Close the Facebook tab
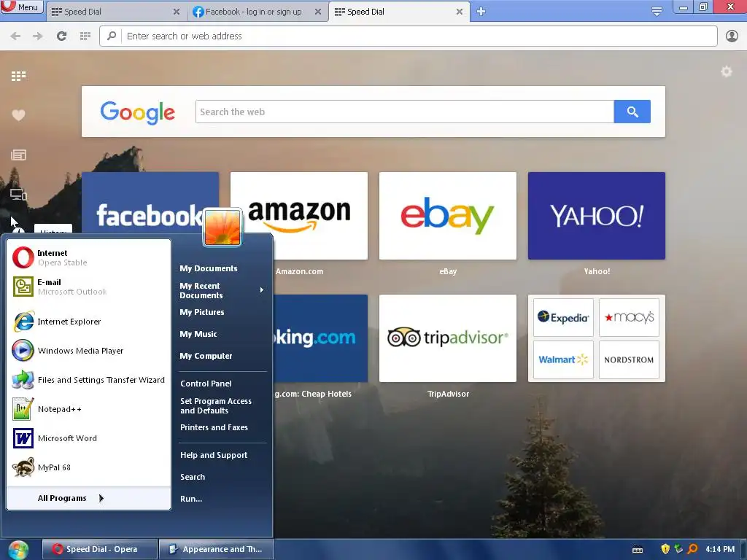The height and width of the screenshot is (560, 747). click(318, 12)
